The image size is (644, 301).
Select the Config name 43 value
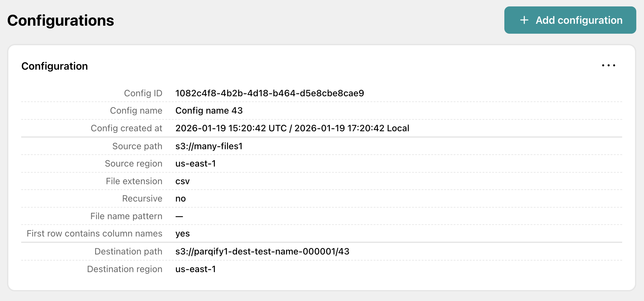(x=209, y=110)
